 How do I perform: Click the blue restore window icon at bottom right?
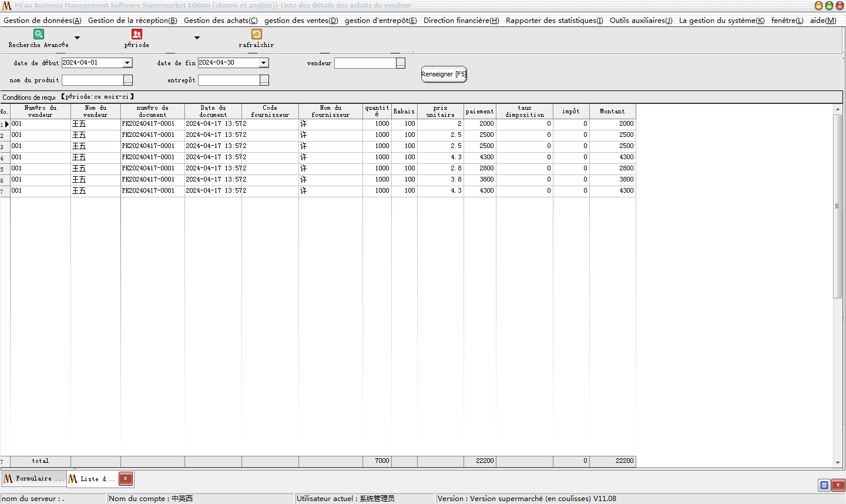click(824, 485)
